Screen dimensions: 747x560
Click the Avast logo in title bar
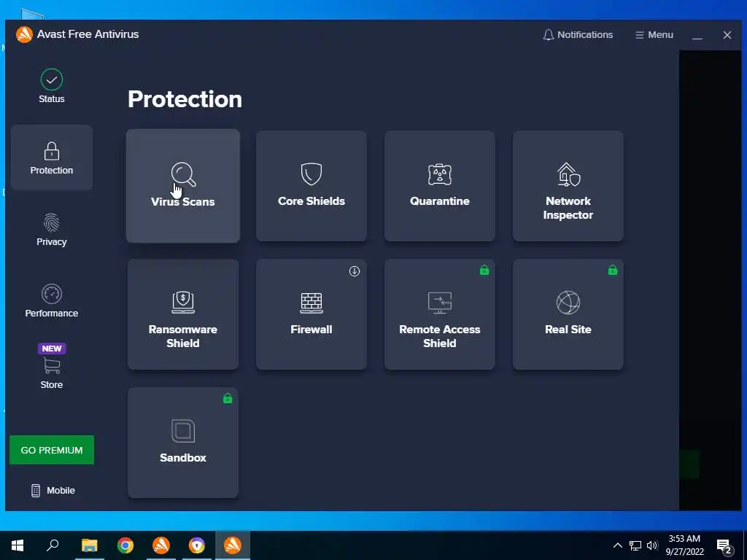[x=24, y=34]
